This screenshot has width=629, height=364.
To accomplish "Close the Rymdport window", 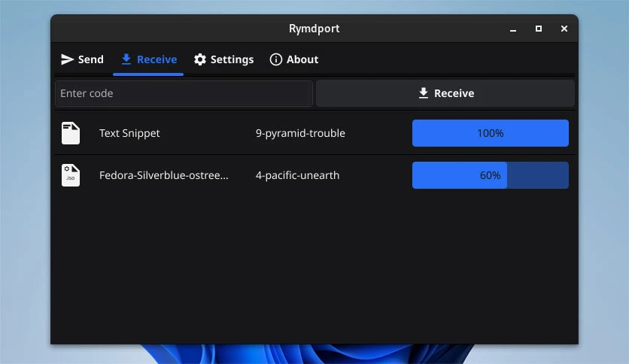I will (564, 29).
